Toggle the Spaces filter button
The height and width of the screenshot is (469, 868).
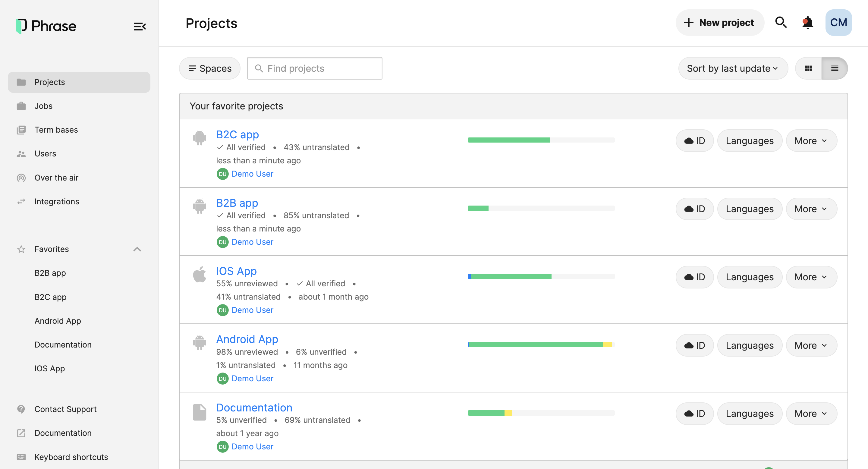point(209,68)
